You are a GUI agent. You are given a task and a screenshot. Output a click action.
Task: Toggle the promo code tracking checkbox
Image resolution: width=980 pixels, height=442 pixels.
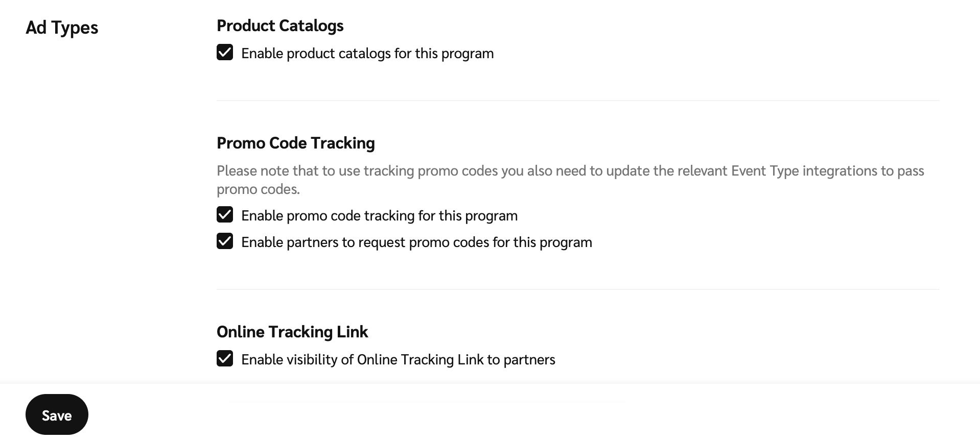tap(225, 215)
